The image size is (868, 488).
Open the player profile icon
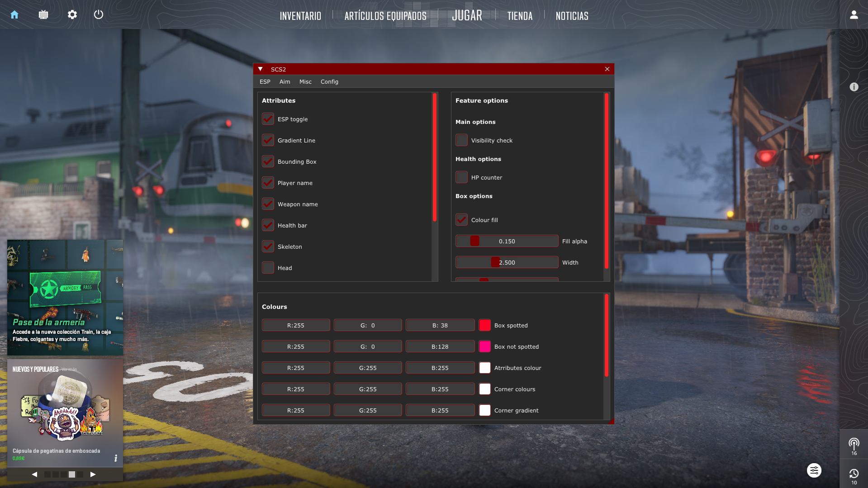(854, 14)
